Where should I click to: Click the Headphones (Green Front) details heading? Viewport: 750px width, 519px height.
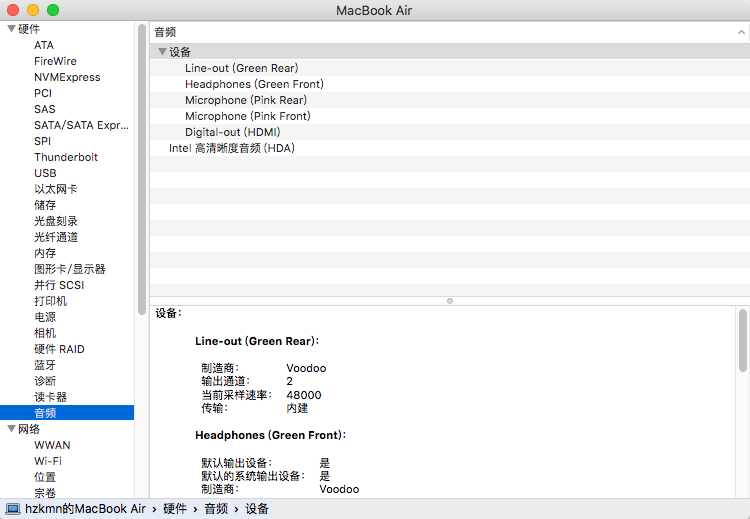pyautogui.click(x=271, y=435)
